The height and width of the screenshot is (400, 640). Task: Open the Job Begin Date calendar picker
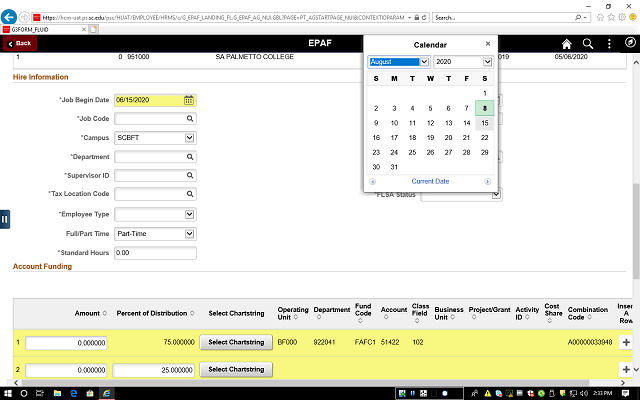(189, 100)
